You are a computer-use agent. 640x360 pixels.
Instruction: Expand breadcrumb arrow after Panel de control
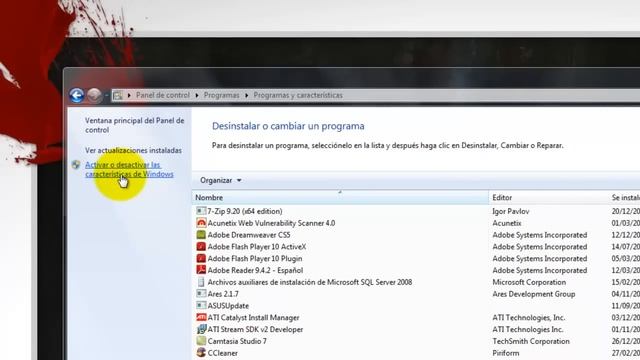(x=197, y=96)
